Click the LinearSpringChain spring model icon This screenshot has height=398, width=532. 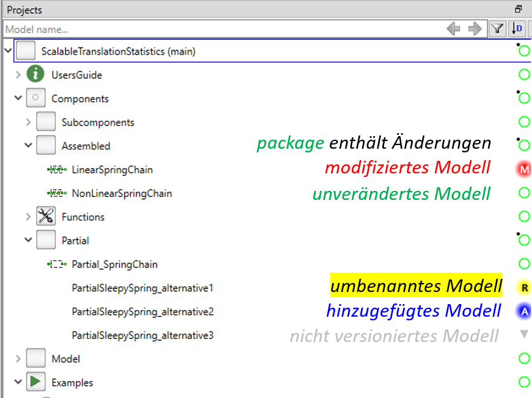tap(56, 170)
